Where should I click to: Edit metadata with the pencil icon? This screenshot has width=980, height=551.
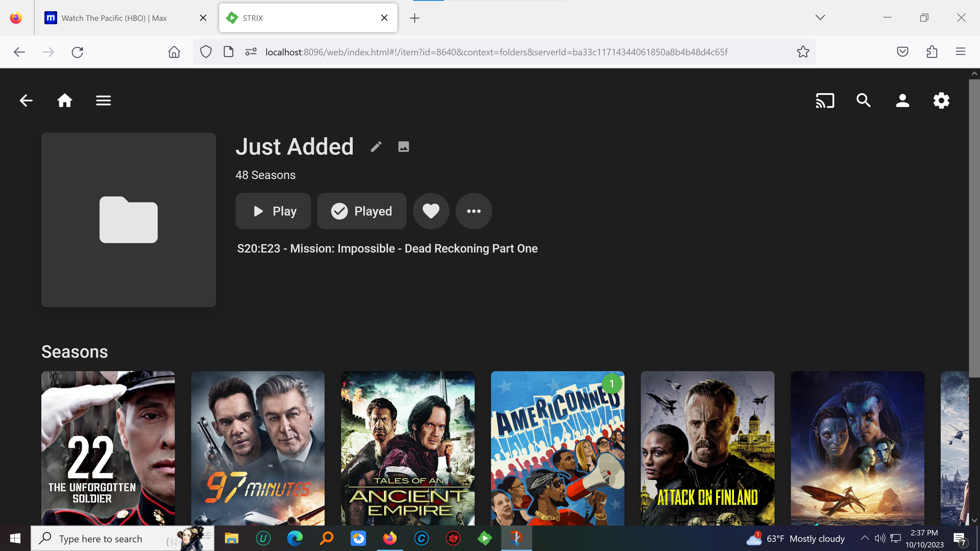tap(376, 147)
